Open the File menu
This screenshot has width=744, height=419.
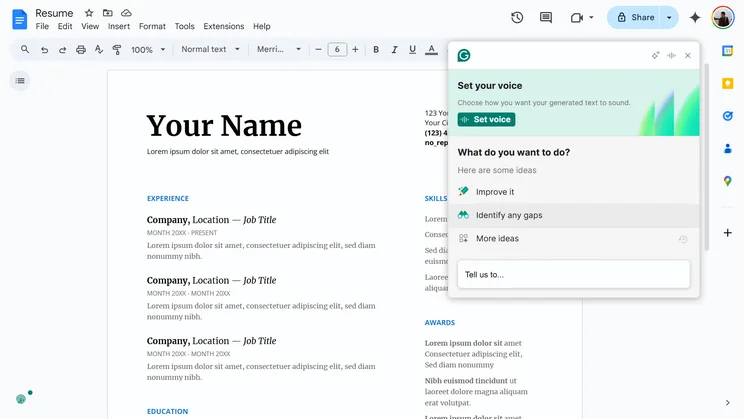(42, 27)
